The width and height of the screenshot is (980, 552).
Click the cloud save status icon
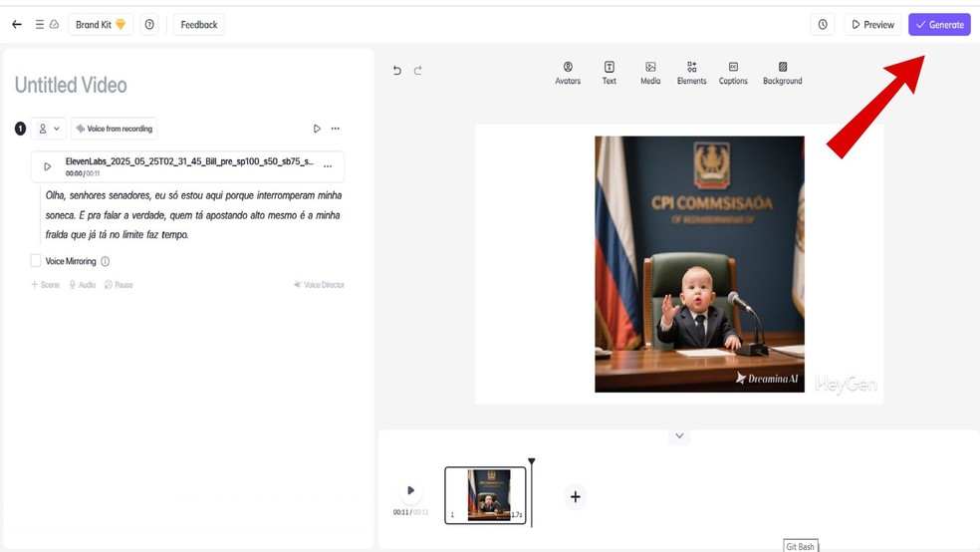pyautogui.click(x=55, y=24)
